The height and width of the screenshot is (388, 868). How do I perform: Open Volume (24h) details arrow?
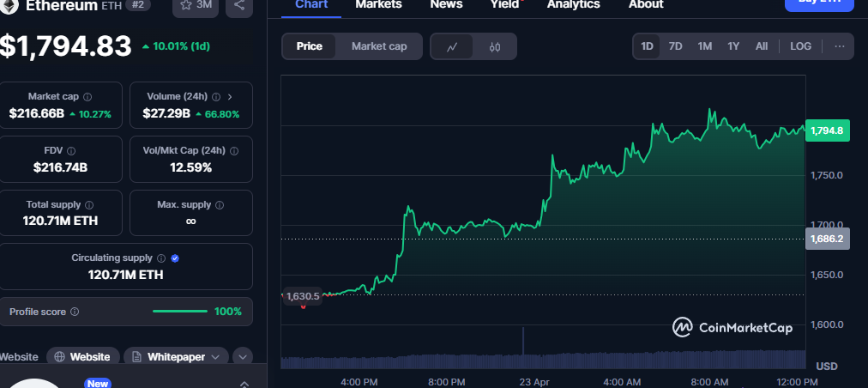pyautogui.click(x=230, y=97)
